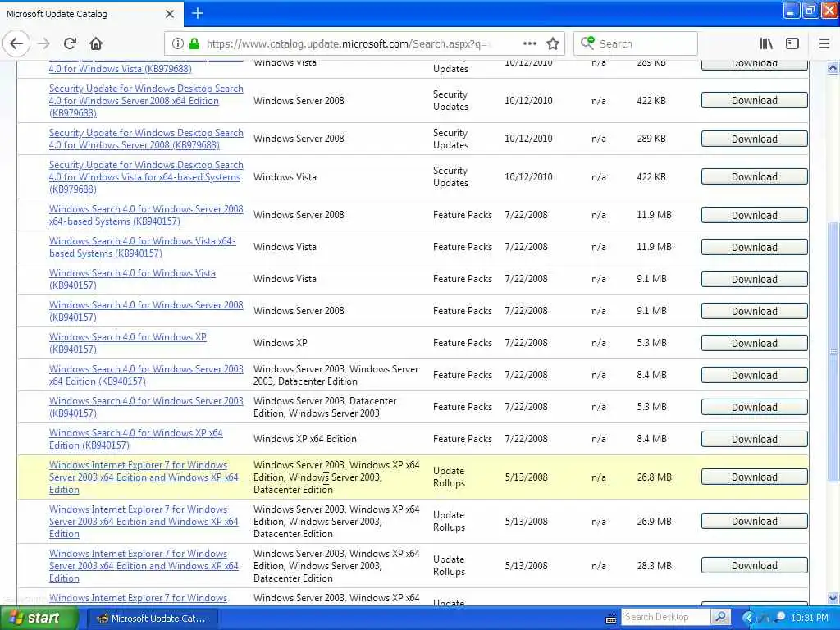The height and width of the screenshot is (630, 840).
Task: Show hidden tray icons arrow
Action: [x=748, y=618]
